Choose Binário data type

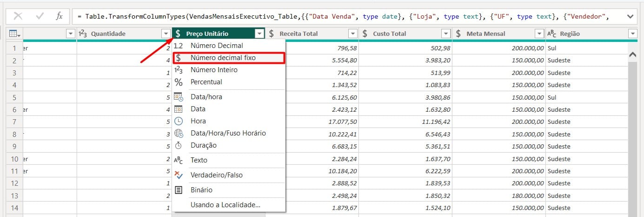tap(228, 190)
